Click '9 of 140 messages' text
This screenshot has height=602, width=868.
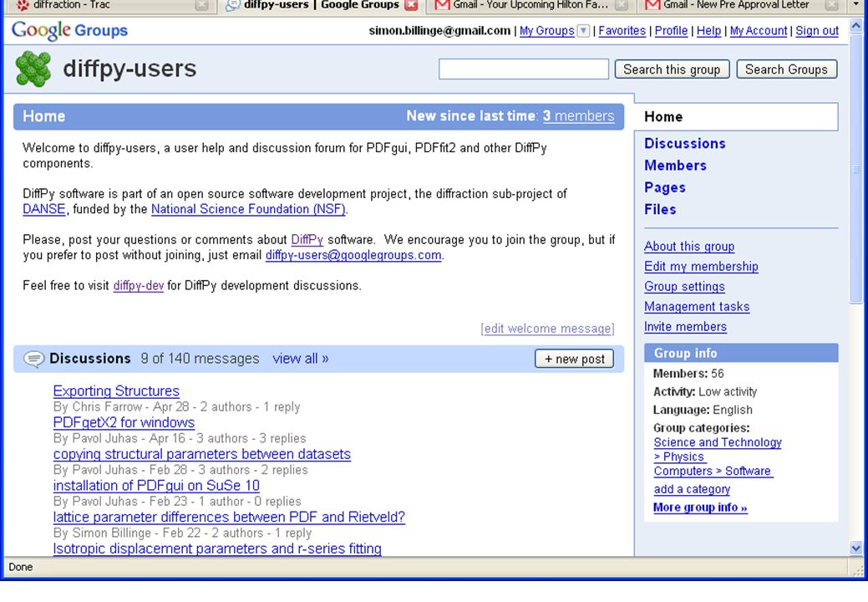coord(200,359)
